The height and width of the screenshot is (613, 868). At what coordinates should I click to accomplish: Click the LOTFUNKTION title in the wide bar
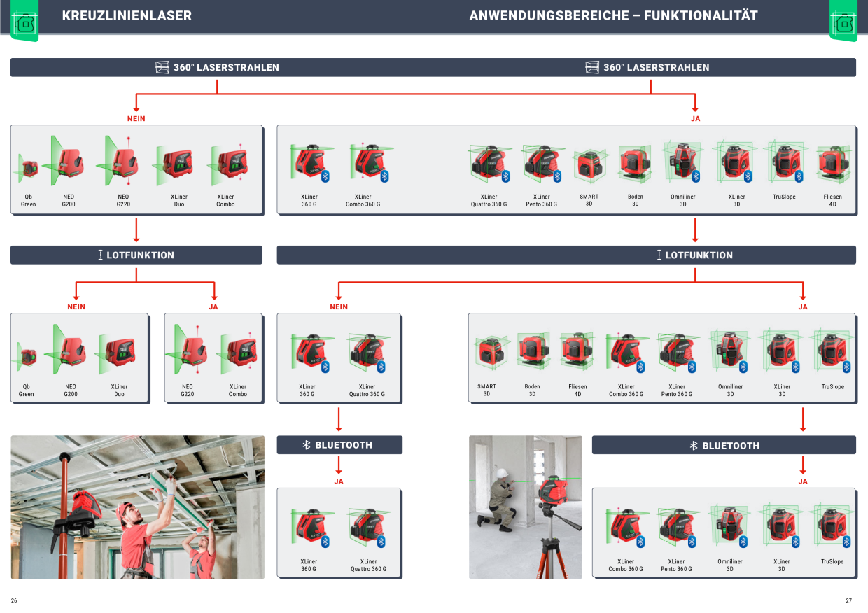pos(699,255)
